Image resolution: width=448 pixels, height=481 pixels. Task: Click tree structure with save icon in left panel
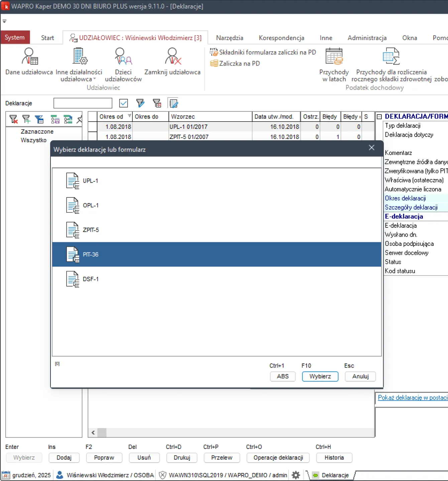click(55, 119)
